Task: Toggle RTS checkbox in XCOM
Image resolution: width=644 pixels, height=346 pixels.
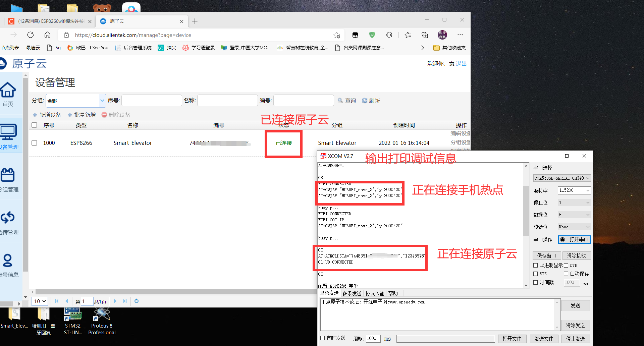Action: pyautogui.click(x=536, y=274)
